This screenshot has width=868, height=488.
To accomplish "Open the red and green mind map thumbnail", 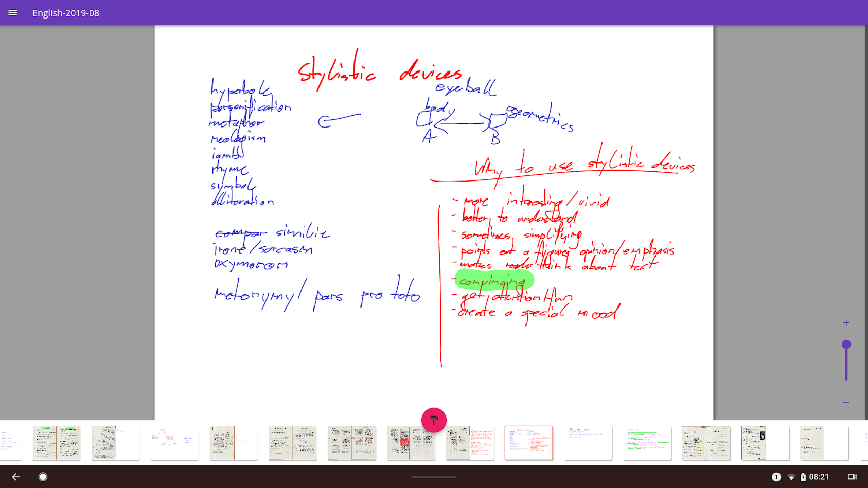I will pos(174,443).
